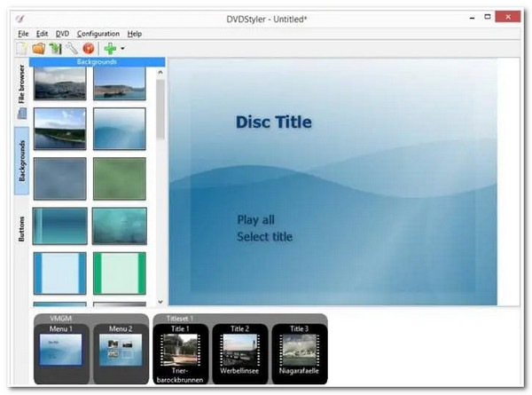
Task: Open the Edit menu
Action: [42, 34]
